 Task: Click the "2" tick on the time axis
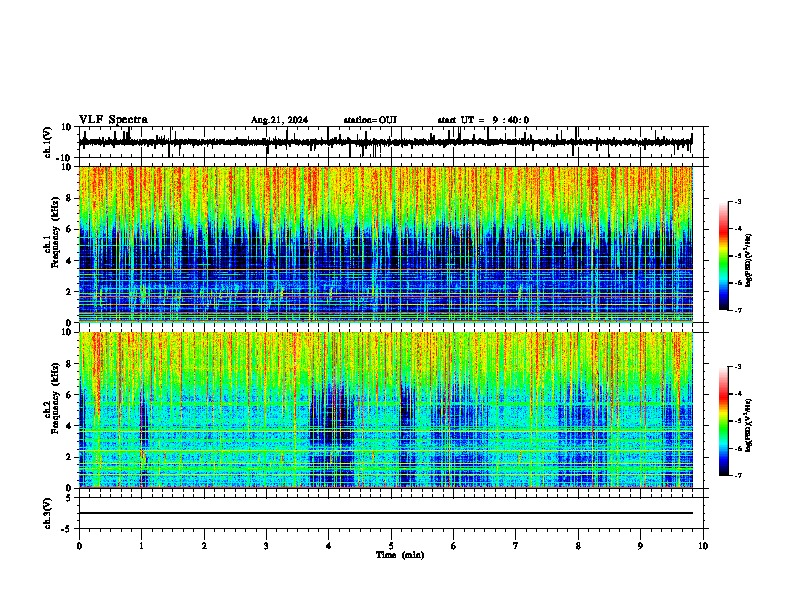[x=204, y=546]
